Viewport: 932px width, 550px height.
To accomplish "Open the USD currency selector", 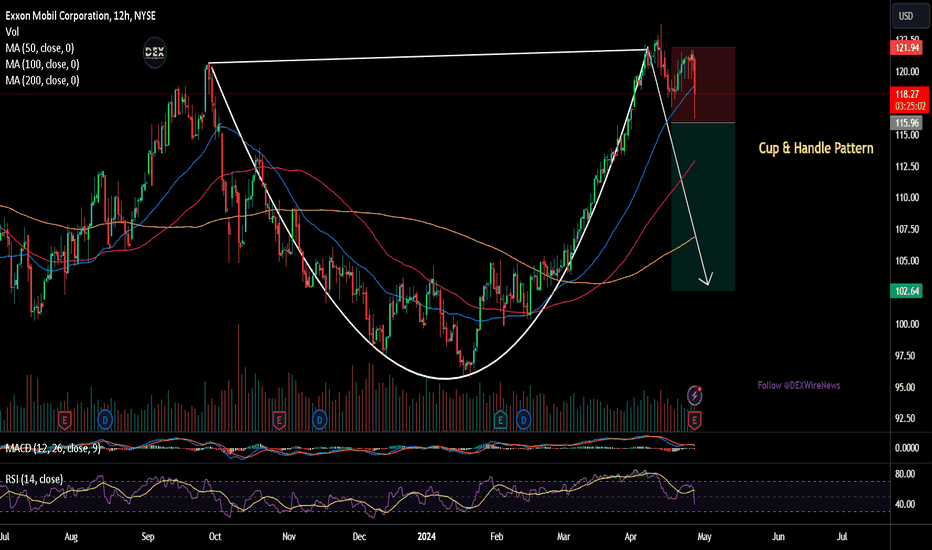I will [909, 16].
